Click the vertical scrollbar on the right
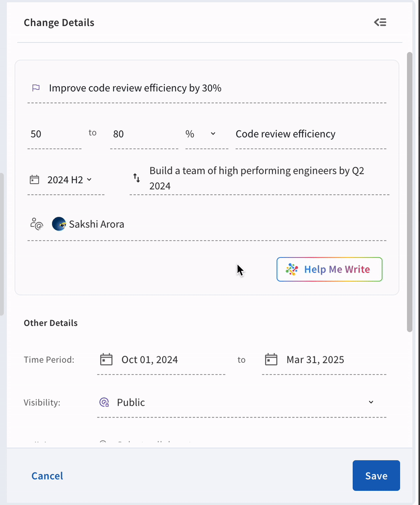The width and height of the screenshot is (420, 505). (x=409, y=192)
